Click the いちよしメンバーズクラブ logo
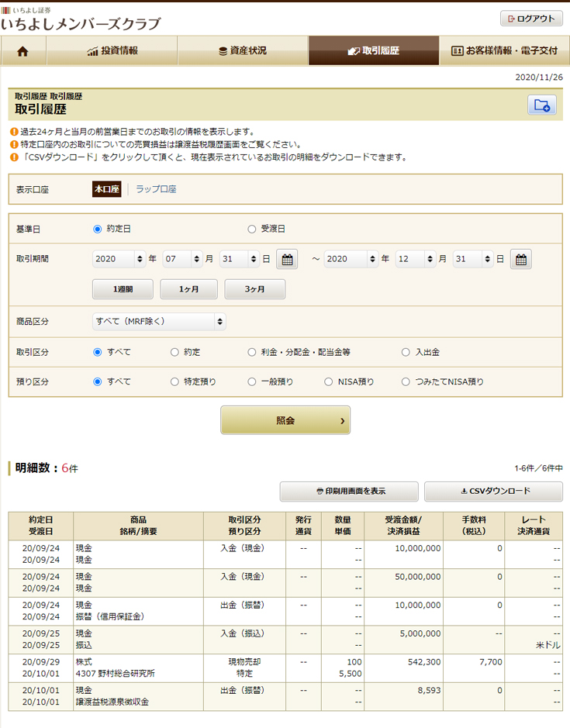 pyautogui.click(x=81, y=20)
